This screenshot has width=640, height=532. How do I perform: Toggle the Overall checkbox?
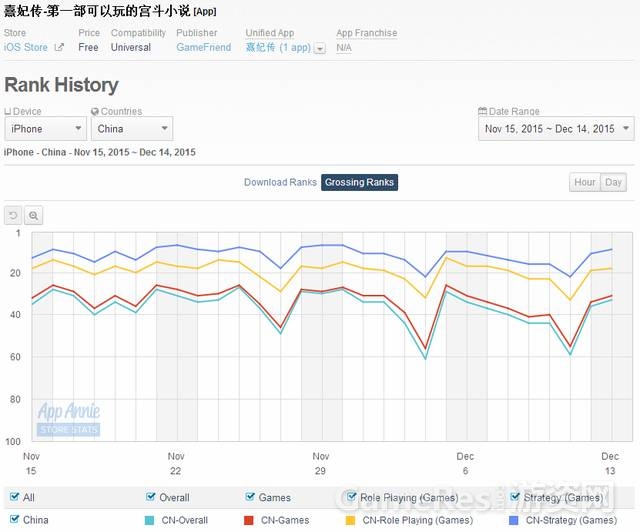[x=151, y=497]
